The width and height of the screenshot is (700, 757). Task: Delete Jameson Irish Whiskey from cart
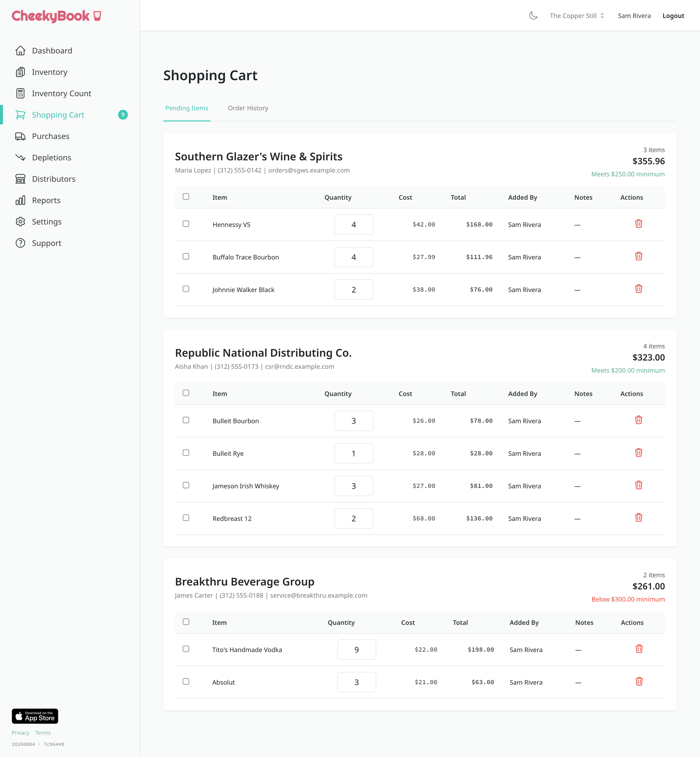click(x=639, y=485)
